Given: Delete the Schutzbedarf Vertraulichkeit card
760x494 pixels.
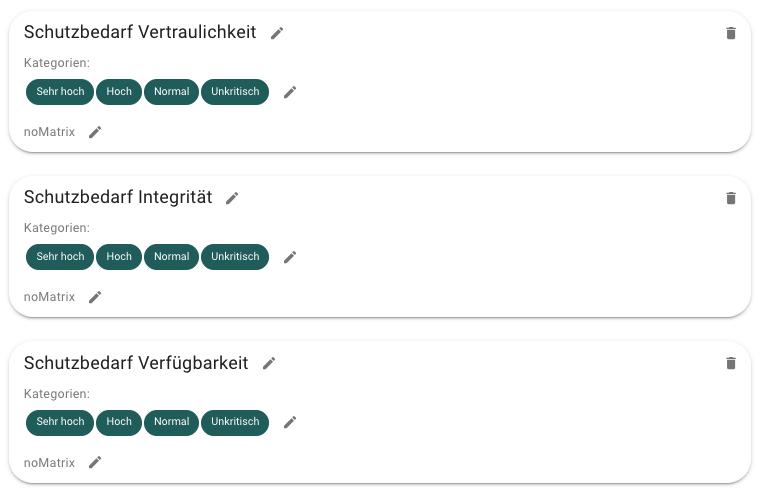Looking at the screenshot, I should coord(730,33).
